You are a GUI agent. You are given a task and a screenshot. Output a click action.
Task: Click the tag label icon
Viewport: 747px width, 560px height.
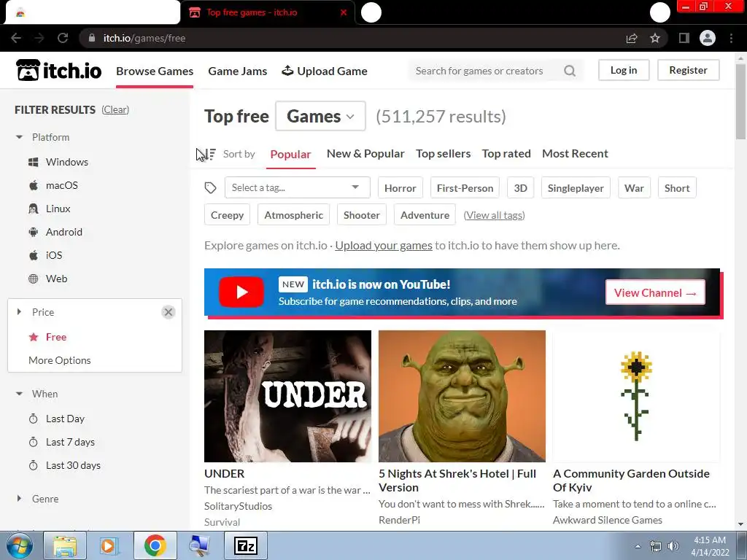coord(210,187)
